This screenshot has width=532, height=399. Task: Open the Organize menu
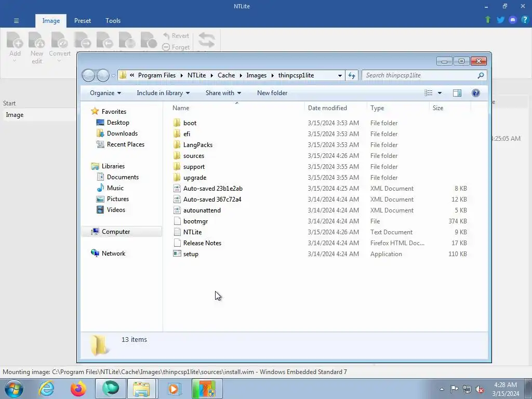(x=105, y=93)
